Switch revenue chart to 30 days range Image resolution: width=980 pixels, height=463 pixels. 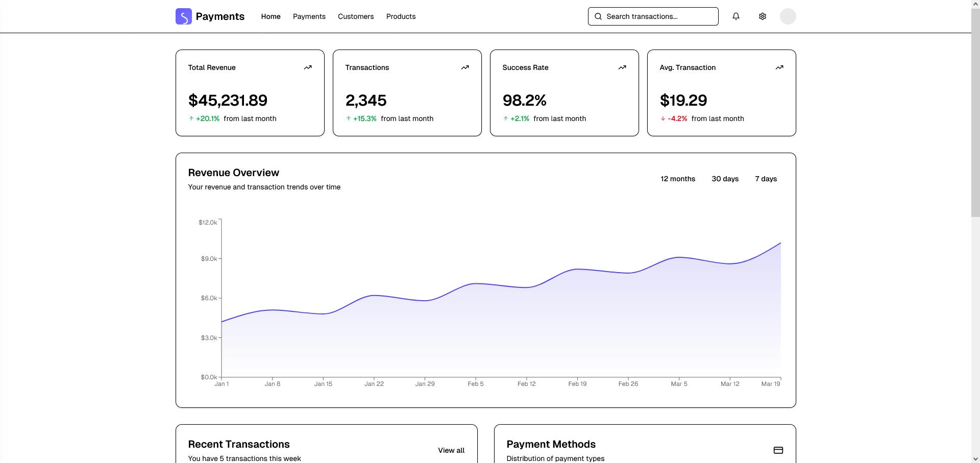(725, 179)
